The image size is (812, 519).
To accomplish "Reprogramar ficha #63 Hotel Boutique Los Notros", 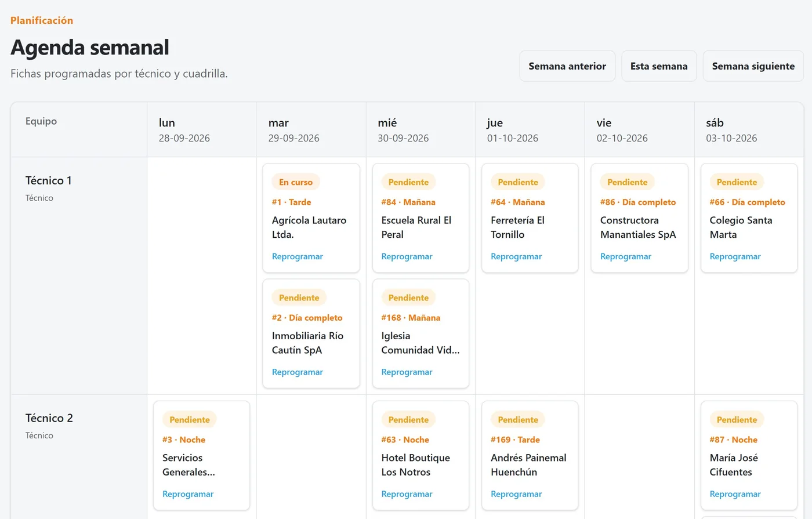I will (407, 494).
